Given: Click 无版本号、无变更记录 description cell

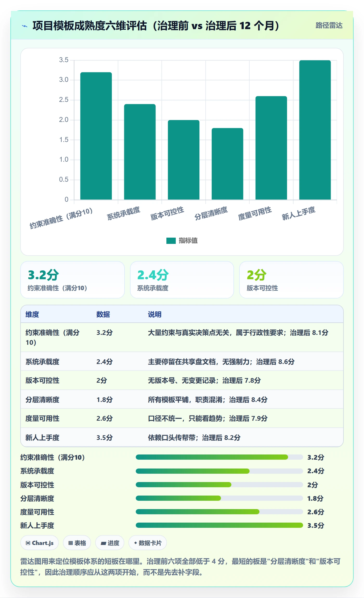Looking at the screenshot, I should [204, 381].
